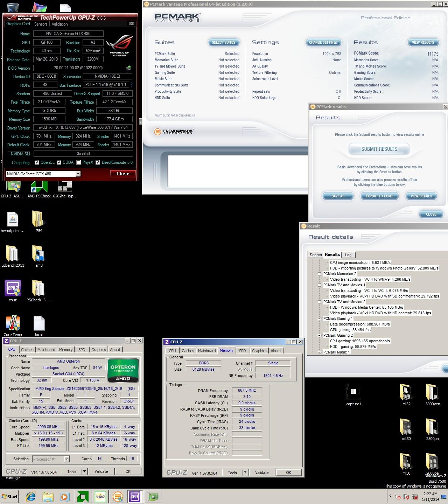This screenshot has height=504, width=448.
Task: Open the Log tab in Result details
Action: pyautogui.click(x=348, y=255)
